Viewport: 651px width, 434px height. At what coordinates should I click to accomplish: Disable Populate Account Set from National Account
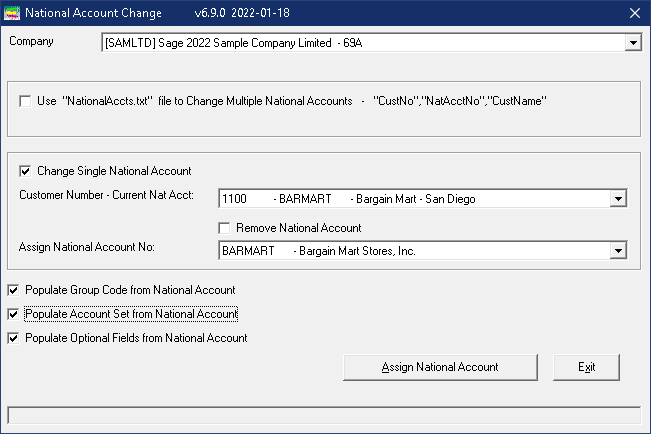(13, 314)
